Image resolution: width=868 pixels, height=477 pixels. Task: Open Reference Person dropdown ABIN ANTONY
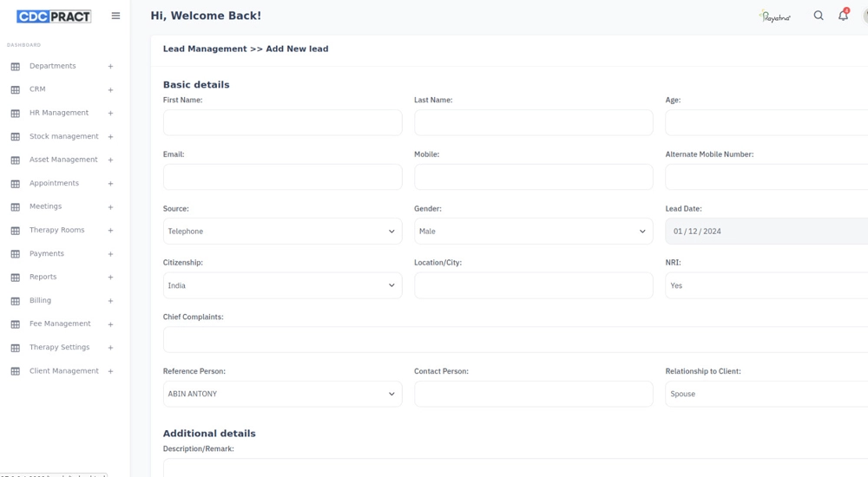(282, 394)
